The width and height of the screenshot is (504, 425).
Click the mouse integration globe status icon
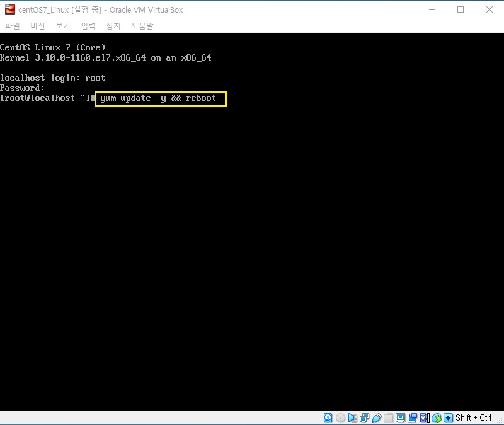[437, 417]
